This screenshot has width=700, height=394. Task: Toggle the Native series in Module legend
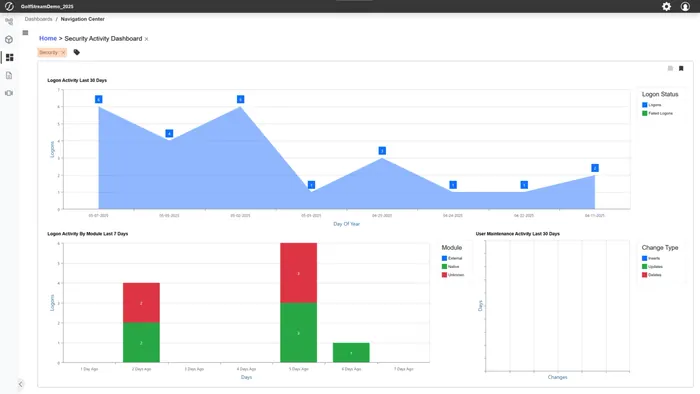(450, 266)
